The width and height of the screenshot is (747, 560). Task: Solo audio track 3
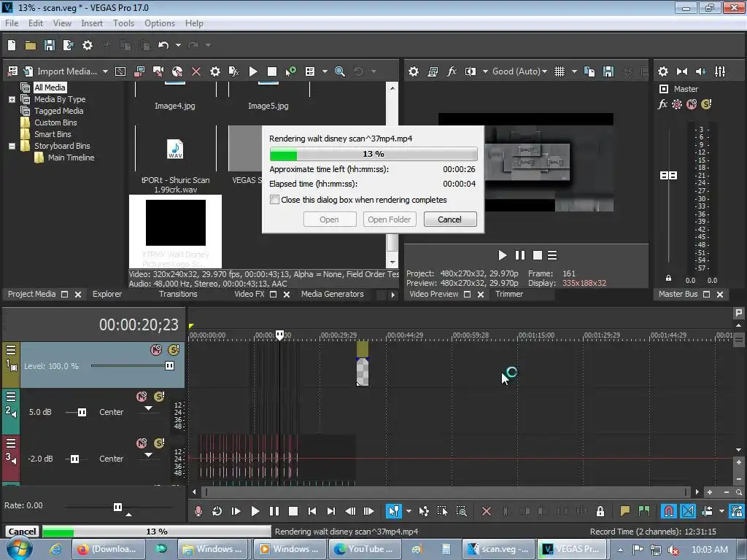click(159, 443)
